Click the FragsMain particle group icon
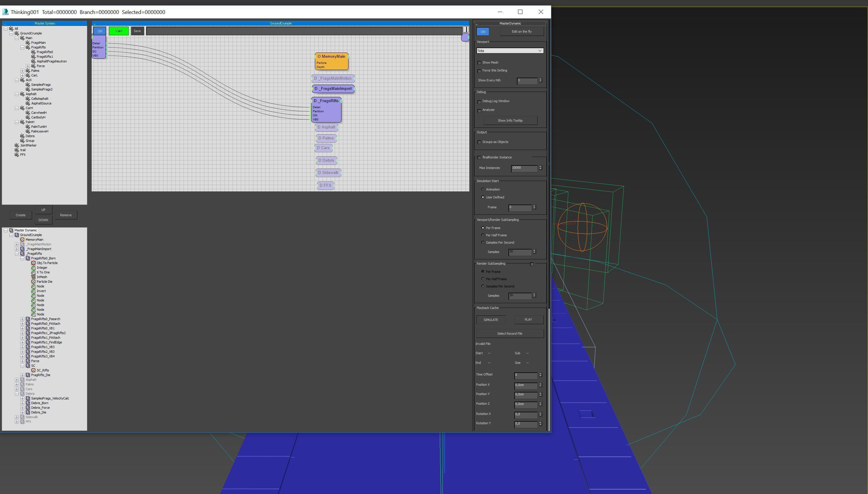Screen dimensions: 868x494 tap(28, 43)
